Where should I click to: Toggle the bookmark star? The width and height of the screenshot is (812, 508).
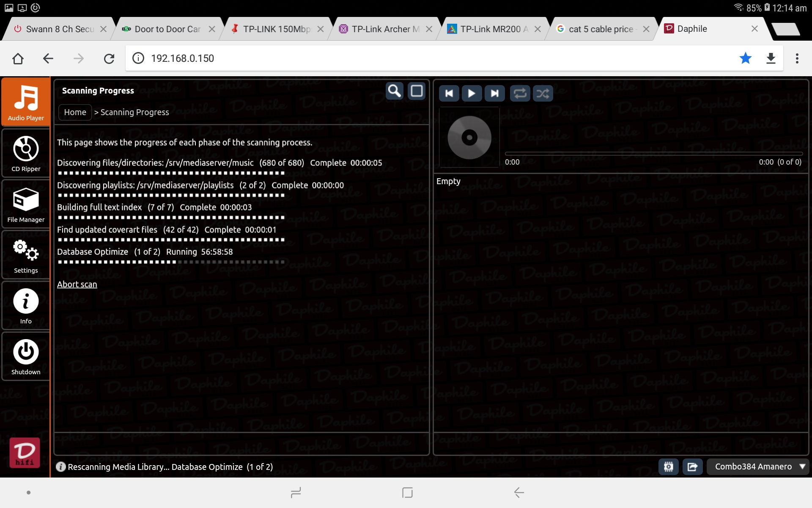[746, 58]
